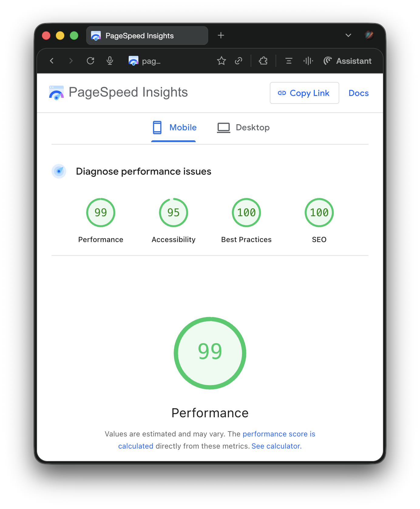The height and width of the screenshot is (509, 420).
Task: Click the Copy Link button
Action: (x=304, y=93)
